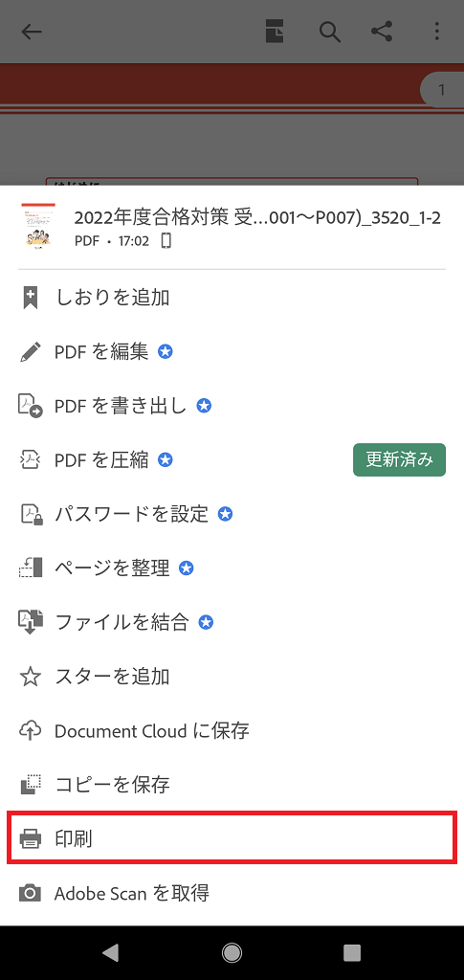Image resolution: width=464 pixels, height=980 pixels.
Task: Open the three-dot overflow menu
Action: click(x=437, y=32)
